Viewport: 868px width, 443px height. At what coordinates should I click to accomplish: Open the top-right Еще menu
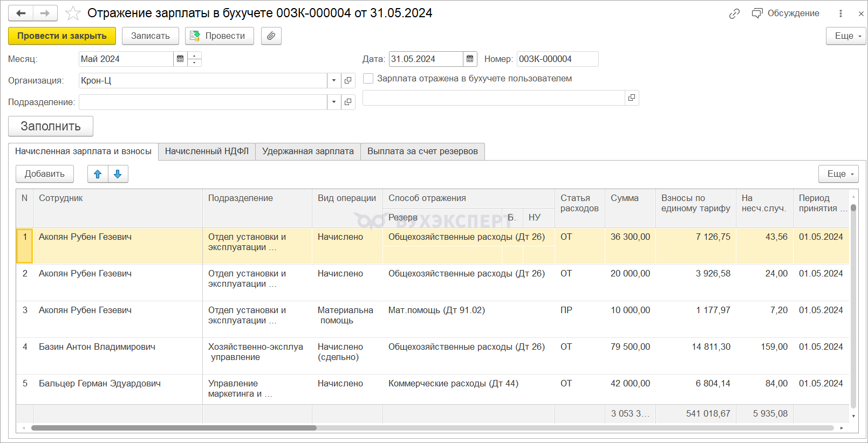(845, 36)
